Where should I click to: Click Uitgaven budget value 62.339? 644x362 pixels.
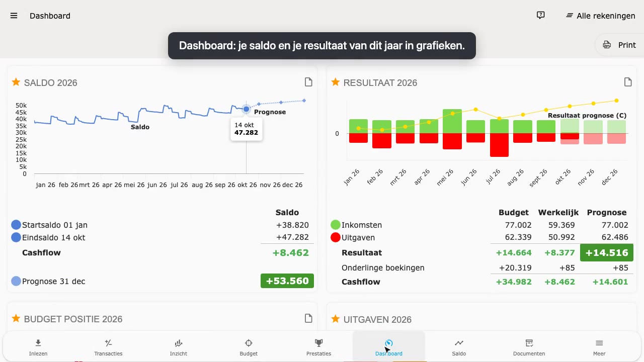[x=518, y=237]
